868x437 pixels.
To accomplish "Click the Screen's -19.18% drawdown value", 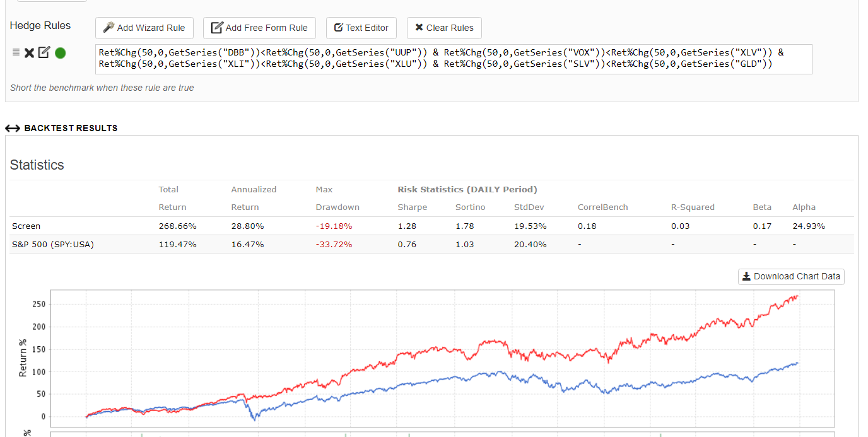I will (334, 226).
